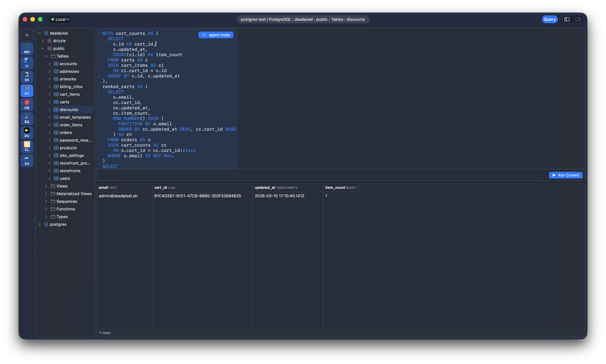Viewport: 606px width, 364px height.
Task: Click the Sequences folder icon
Action: 53,201
